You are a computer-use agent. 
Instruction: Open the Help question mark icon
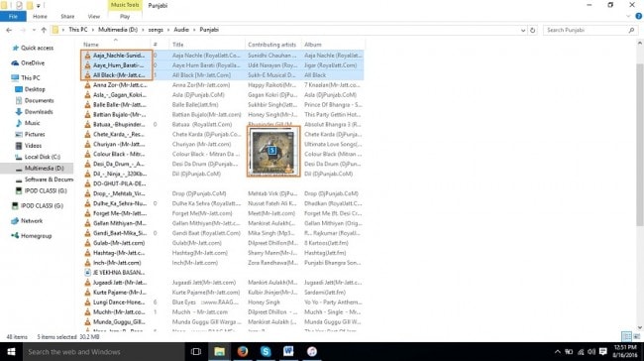639,16
